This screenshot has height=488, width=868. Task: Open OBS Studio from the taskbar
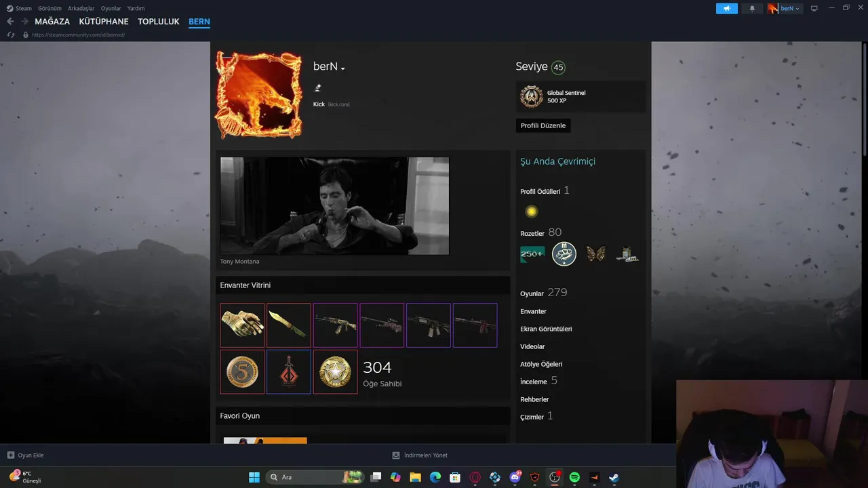555,477
